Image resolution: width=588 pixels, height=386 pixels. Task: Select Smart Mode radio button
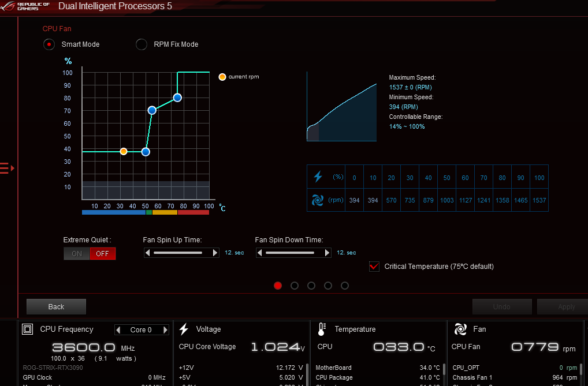pyautogui.click(x=49, y=44)
